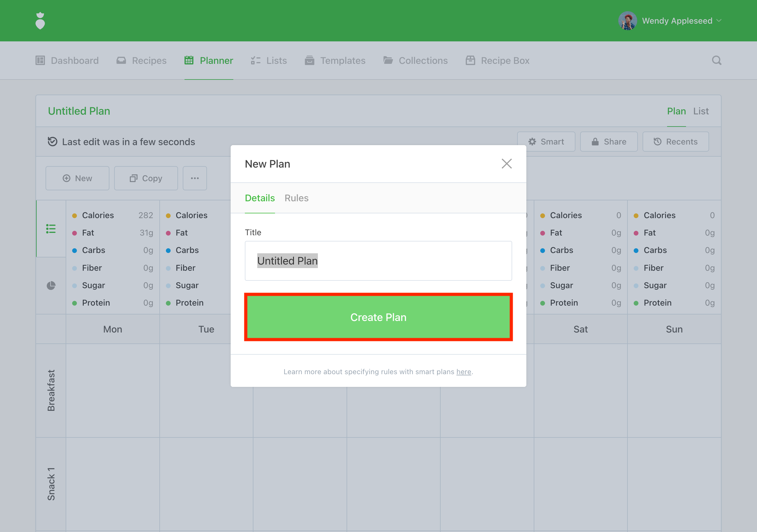Click the strawberry logo in header
Viewport: 757px width, 532px height.
point(40,21)
